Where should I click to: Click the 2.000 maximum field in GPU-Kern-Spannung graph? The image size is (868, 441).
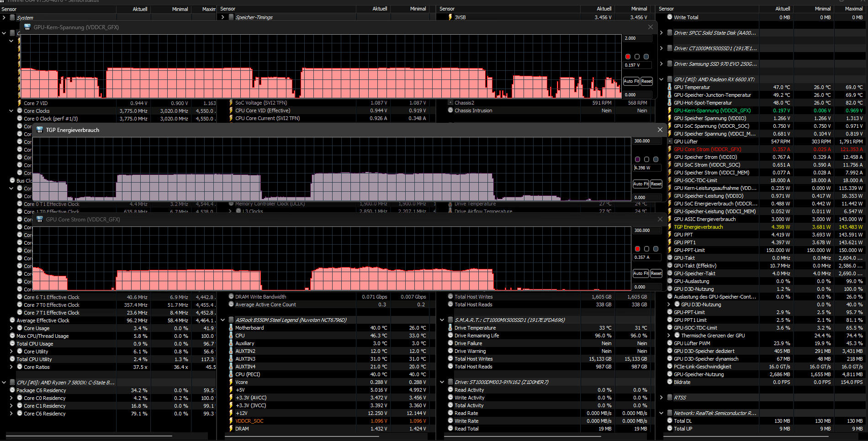tap(638, 38)
